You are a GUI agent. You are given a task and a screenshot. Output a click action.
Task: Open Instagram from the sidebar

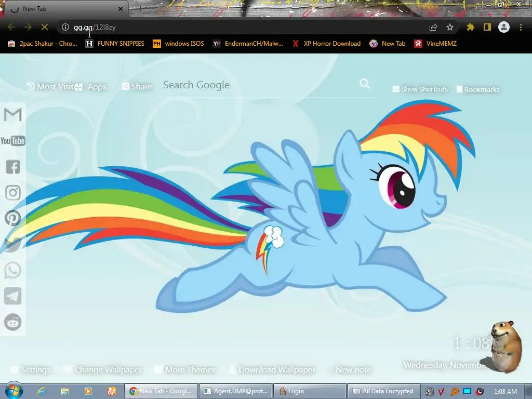pyautogui.click(x=13, y=193)
